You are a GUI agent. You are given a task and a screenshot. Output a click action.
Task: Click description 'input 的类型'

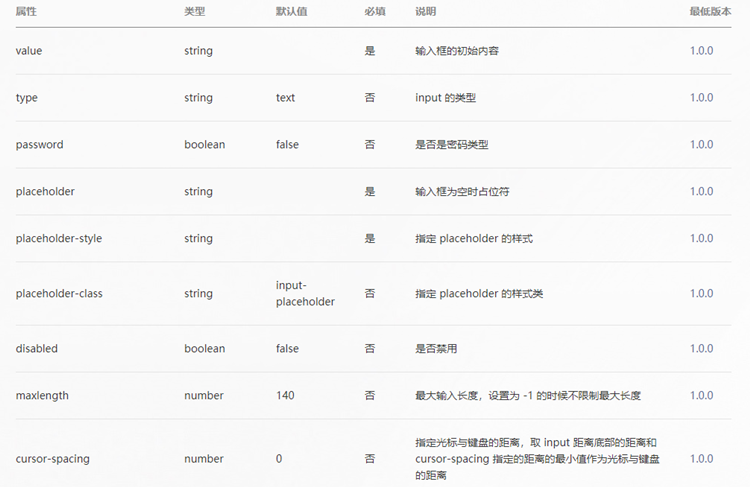point(445,98)
